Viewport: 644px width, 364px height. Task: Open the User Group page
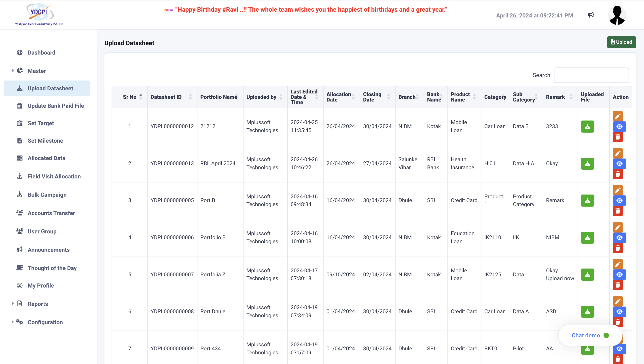tap(42, 231)
